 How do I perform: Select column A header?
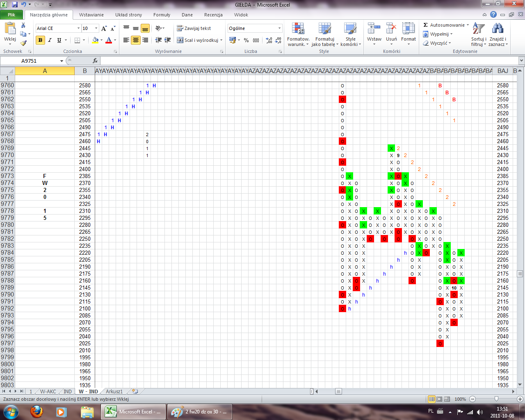[x=45, y=71]
